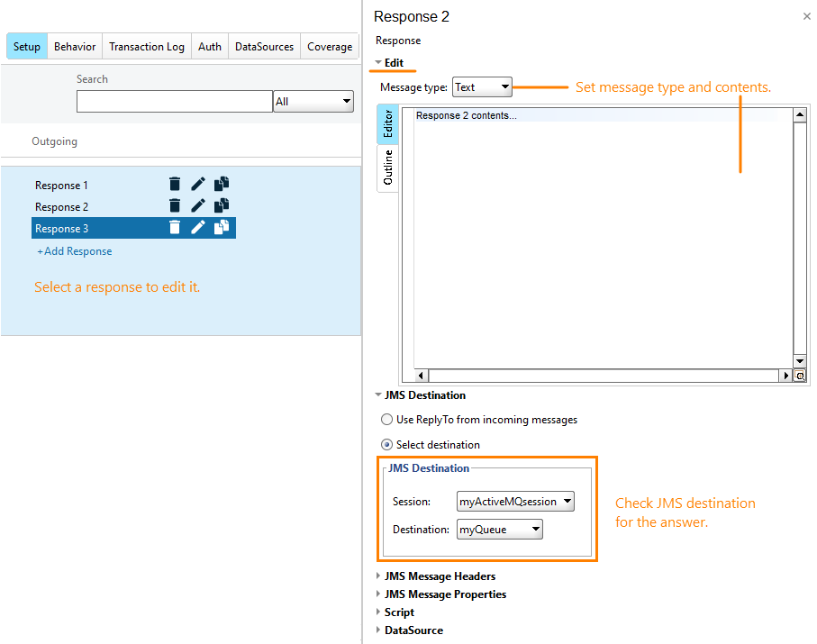The width and height of the screenshot is (817, 644).
Task: Clone Response 1 using the copy icon
Action: tap(222, 184)
